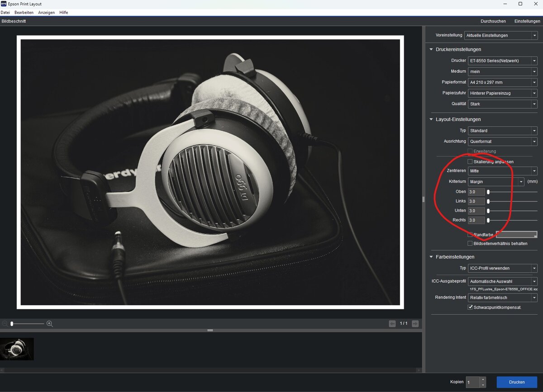Open the Papierformat dropdown
543x392 pixels.
502,82
